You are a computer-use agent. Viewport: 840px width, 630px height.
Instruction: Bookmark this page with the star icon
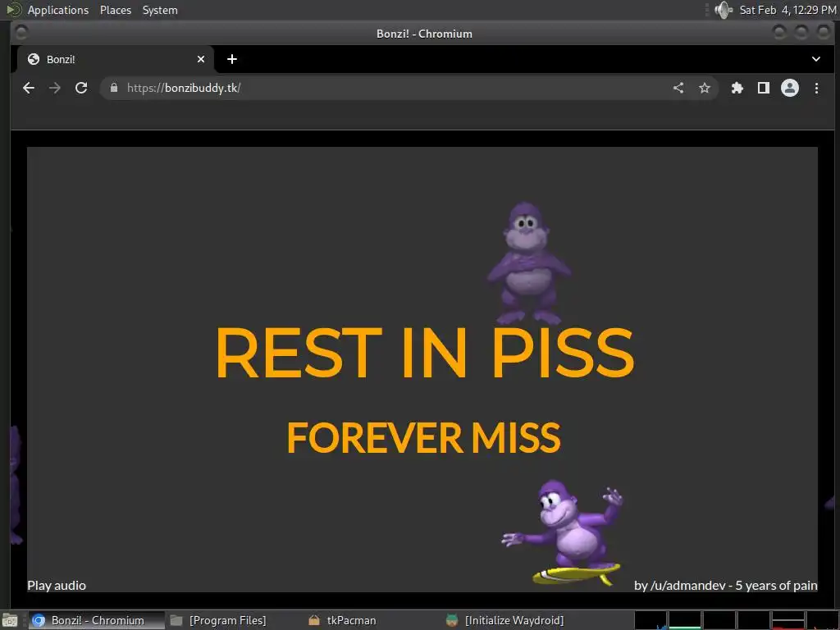705,88
